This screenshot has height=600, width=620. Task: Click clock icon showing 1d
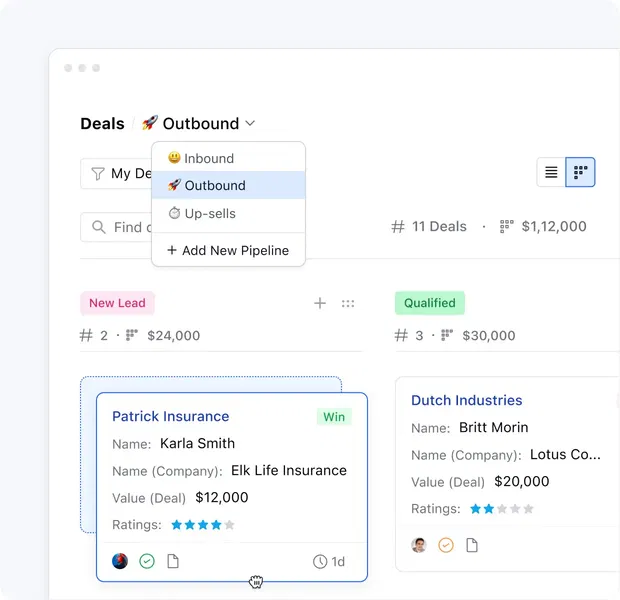tap(320, 562)
